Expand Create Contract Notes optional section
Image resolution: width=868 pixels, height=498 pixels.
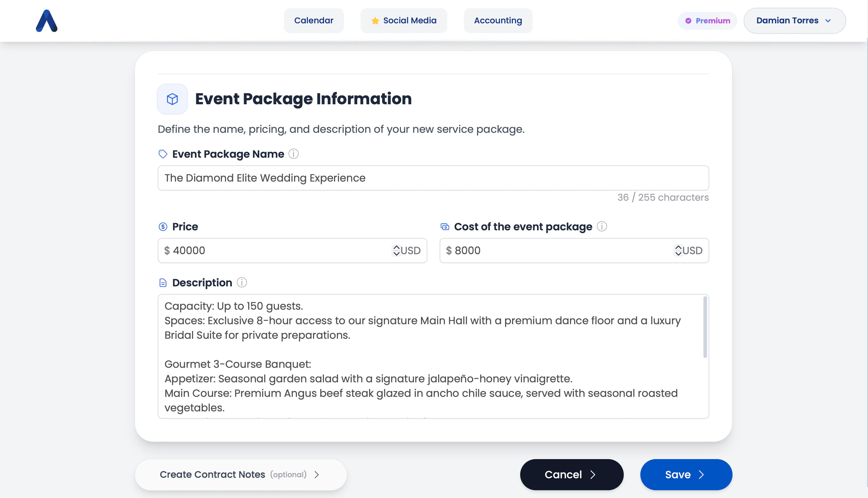(x=241, y=474)
